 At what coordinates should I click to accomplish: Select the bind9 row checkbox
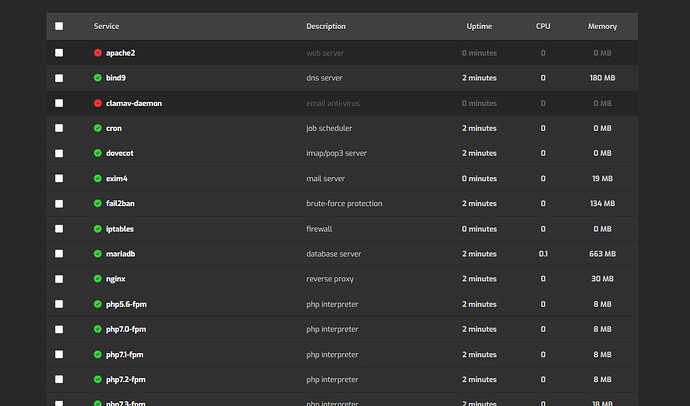click(59, 78)
